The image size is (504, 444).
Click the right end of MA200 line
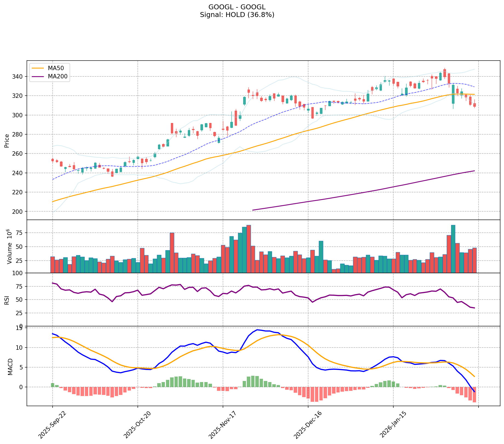(x=474, y=171)
